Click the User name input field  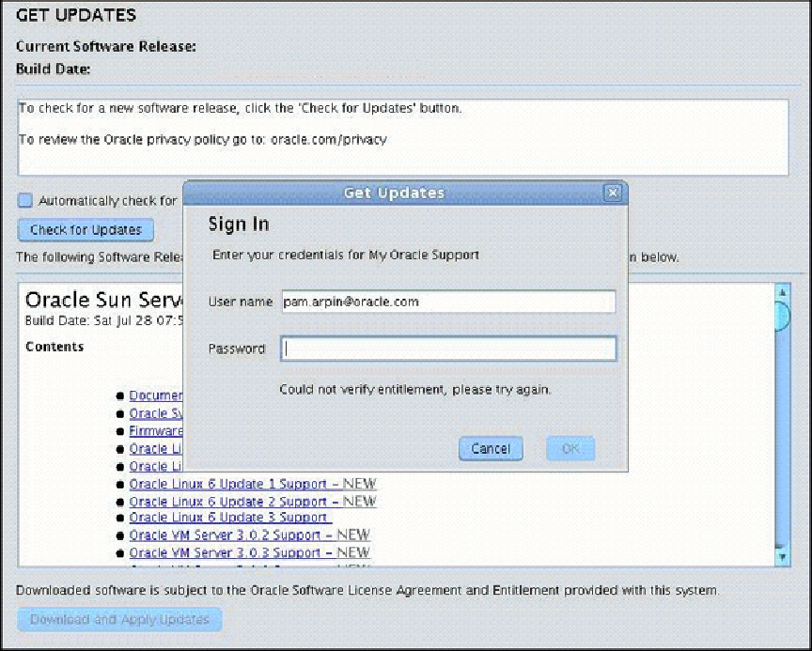click(448, 302)
